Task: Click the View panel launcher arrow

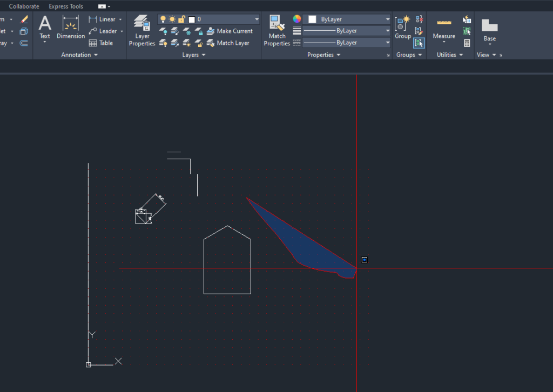Action: point(501,55)
